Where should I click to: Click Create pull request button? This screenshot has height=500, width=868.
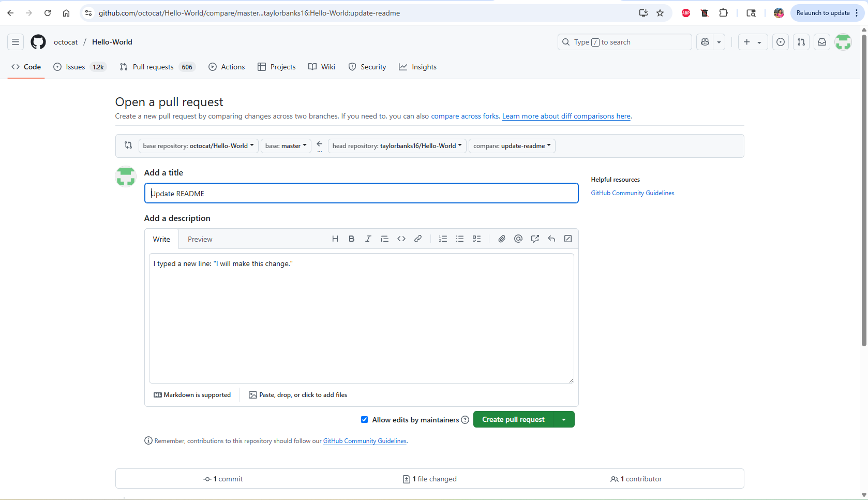pyautogui.click(x=513, y=419)
